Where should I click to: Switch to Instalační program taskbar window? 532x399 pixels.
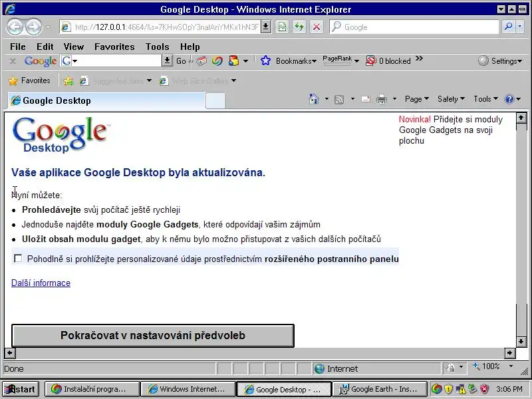92,389
